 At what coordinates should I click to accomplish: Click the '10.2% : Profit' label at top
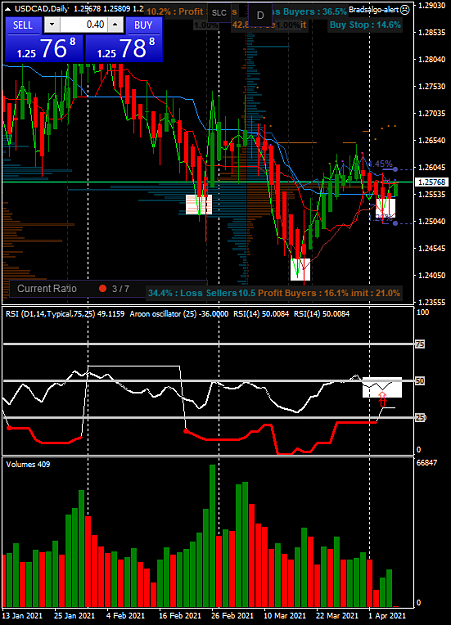175,12
